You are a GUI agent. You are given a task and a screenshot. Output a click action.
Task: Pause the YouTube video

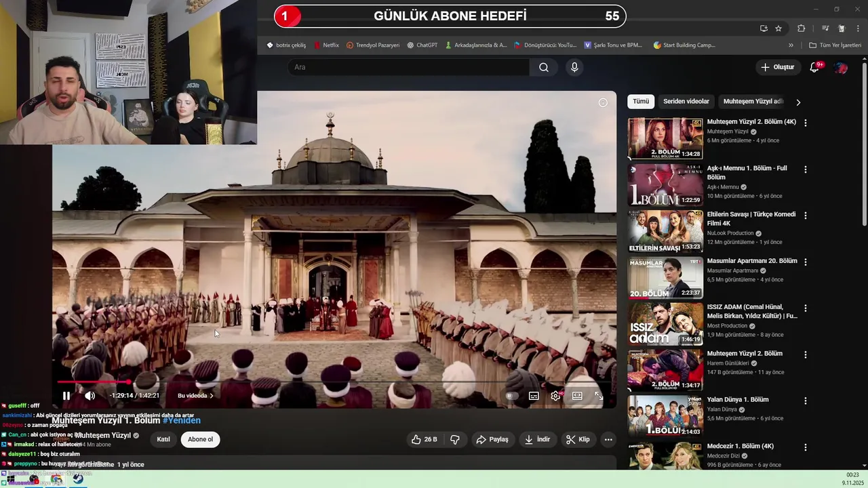pos(66,396)
